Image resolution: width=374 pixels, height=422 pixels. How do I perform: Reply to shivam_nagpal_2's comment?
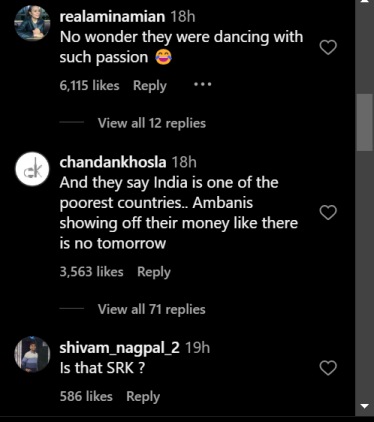[x=143, y=397]
